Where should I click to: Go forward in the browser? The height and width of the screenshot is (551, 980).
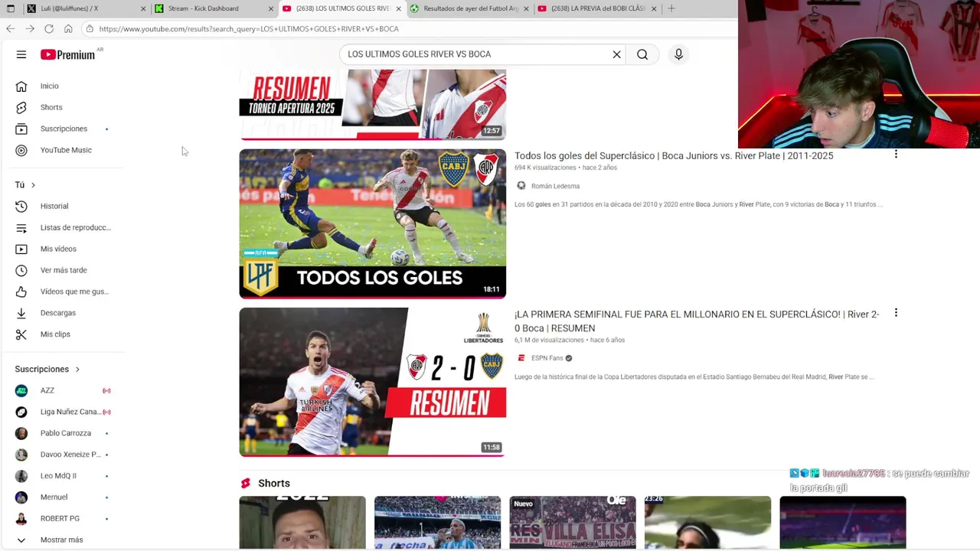(29, 28)
